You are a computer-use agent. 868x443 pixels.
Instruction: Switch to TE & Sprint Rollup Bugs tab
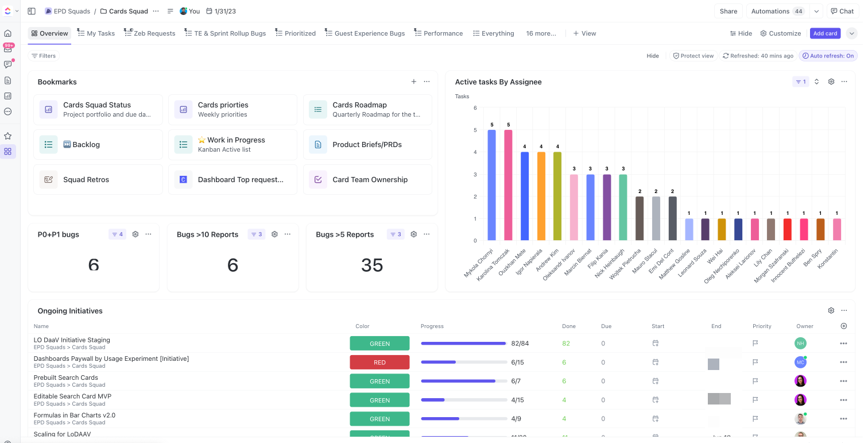point(225,33)
